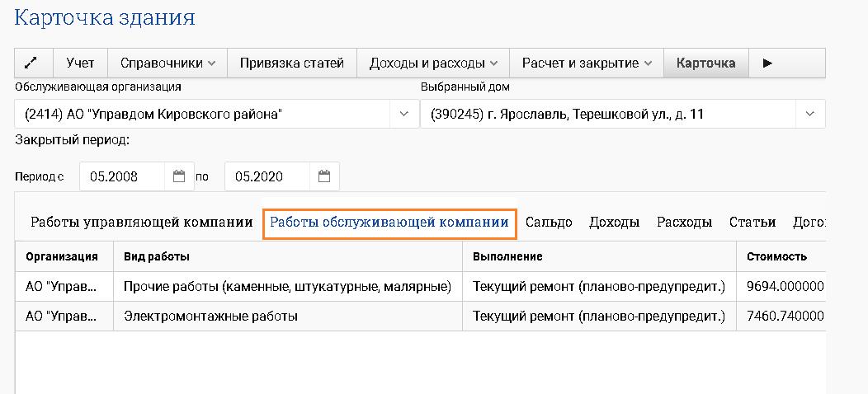Image resolution: width=868 pixels, height=394 pixels.
Task: Open the servicing organization dropdown arrow
Action: [403, 114]
